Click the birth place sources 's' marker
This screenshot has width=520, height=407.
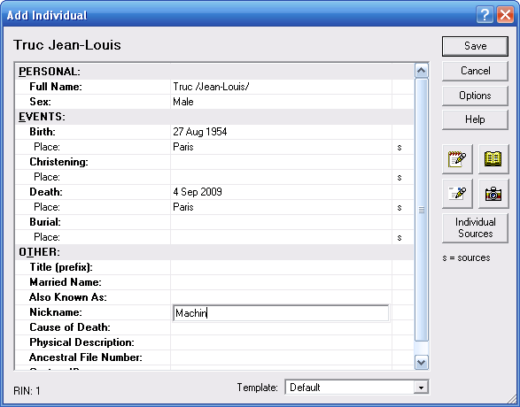399,147
